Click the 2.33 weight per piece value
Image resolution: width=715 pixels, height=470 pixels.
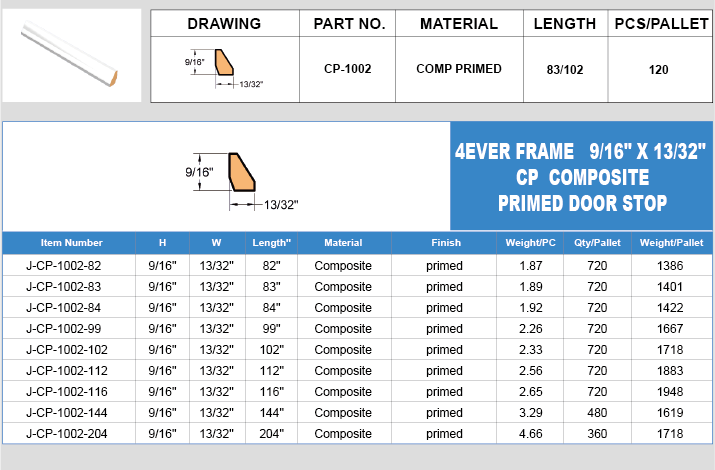(531, 350)
